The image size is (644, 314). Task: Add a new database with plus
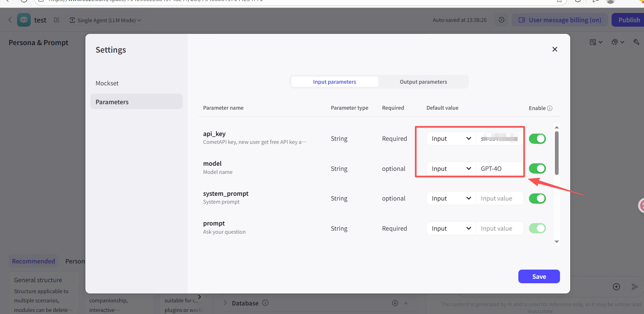point(406,303)
